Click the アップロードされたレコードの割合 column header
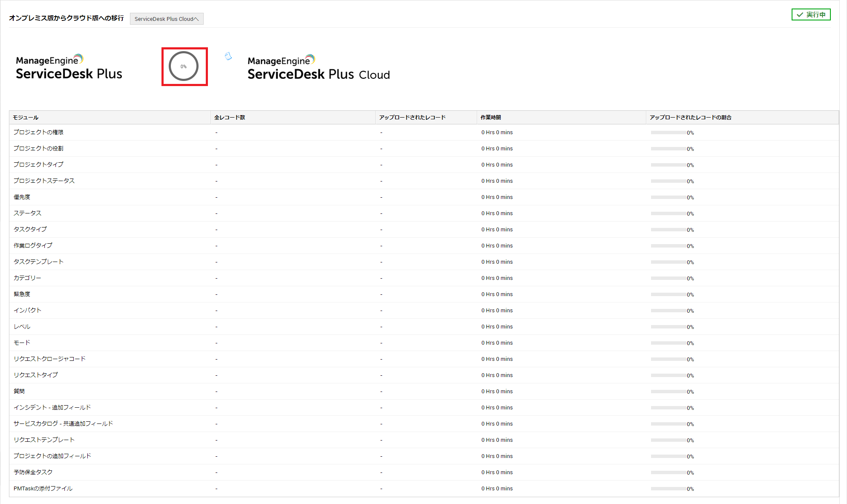Screen dimensions: 847x504 click(x=690, y=118)
